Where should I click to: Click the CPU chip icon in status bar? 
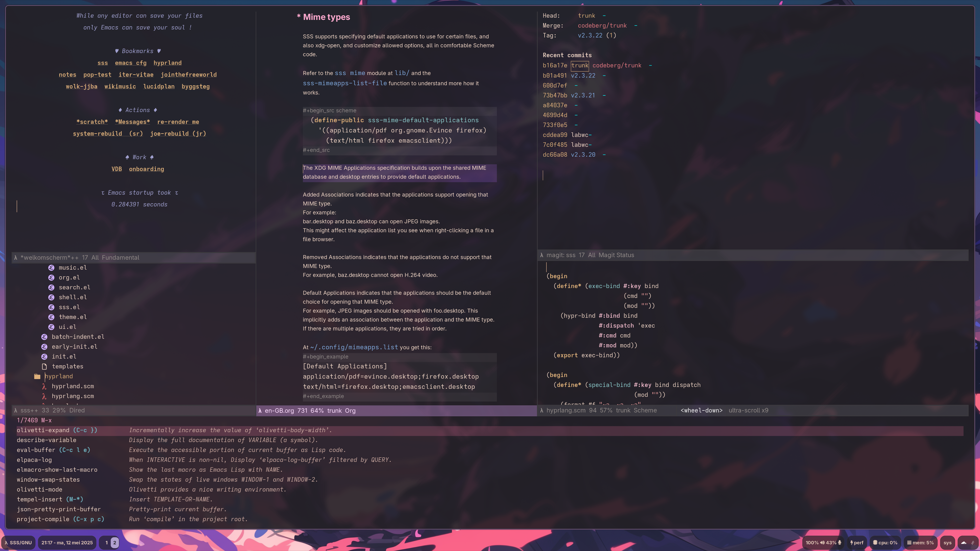point(875,543)
